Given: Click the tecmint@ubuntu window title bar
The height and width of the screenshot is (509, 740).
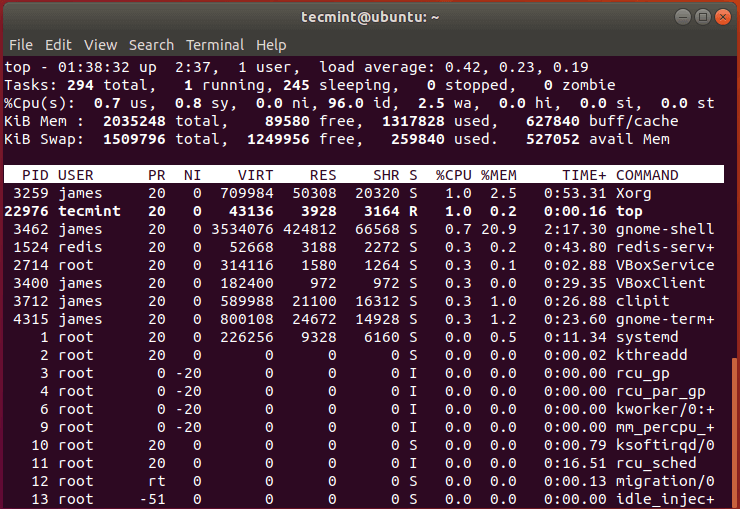Looking at the screenshot, I should (x=369, y=17).
